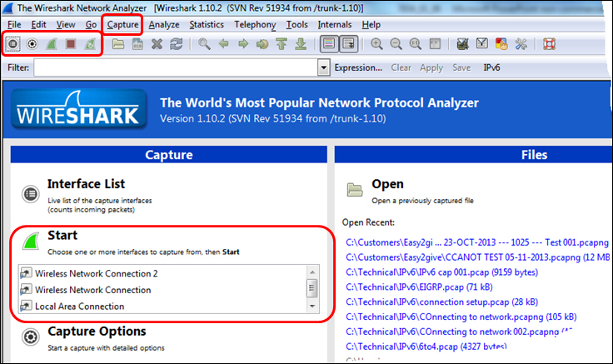
Task: Go forward in packet history
Action: click(243, 44)
